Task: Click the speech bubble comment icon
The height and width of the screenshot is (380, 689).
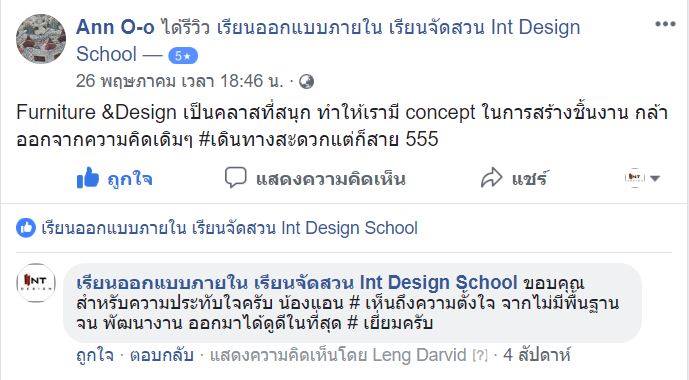Action: pyautogui.click(x=236, y=178)
